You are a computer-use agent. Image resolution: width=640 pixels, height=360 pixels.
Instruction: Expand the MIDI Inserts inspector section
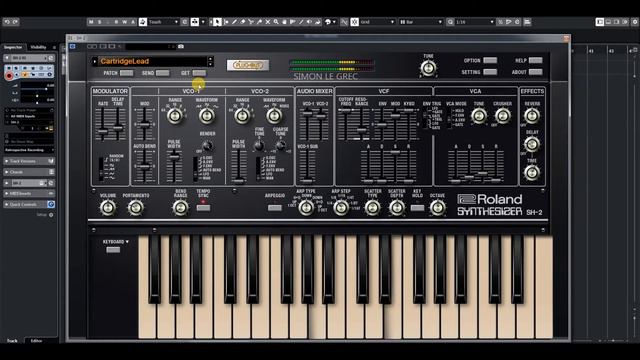pyautogui.click(x=29, y=193)
